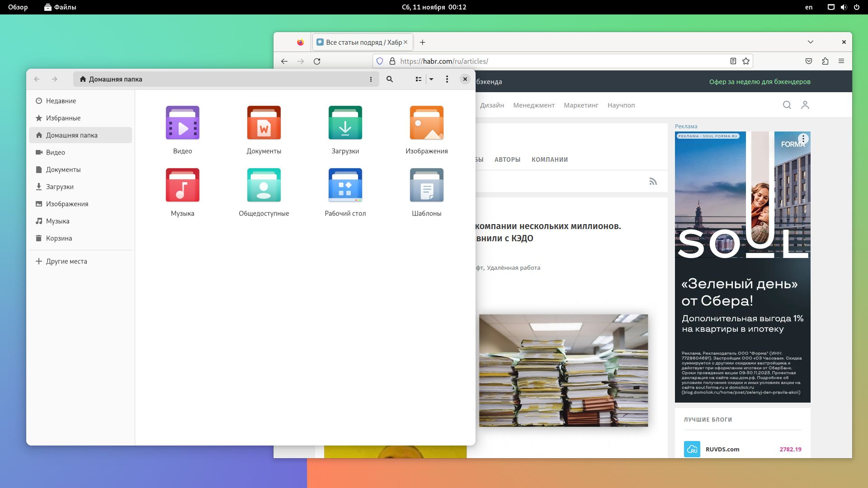Screen dimensions: 868x488
Task: Open the Изображения folder icon
Action: pyautogui.click(x=427, y=123)
